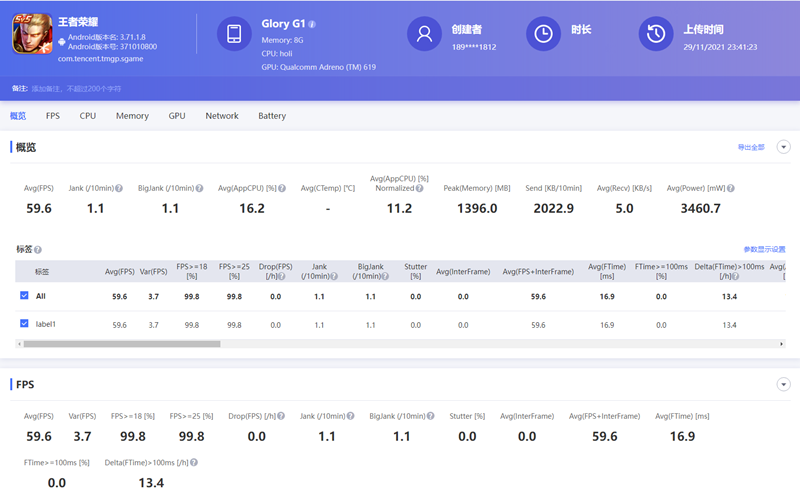Viewport: 800px width, 499px height.
Task: Click 导出全部 export all link
Action: [x=750, y=147]
